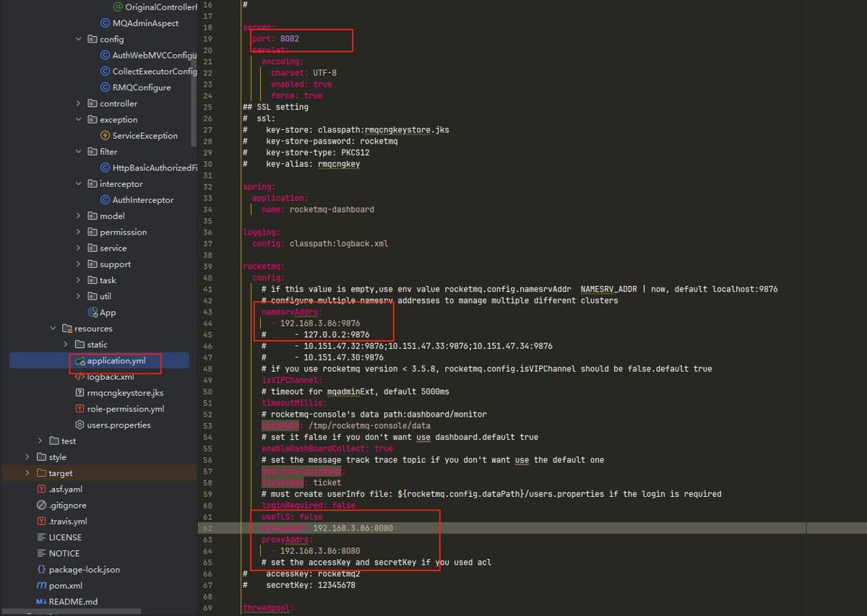The width and height of the screenshot is (867, 616).
Task: Click the package-lock.json braces icon
Action: click(x=41, y=570)
